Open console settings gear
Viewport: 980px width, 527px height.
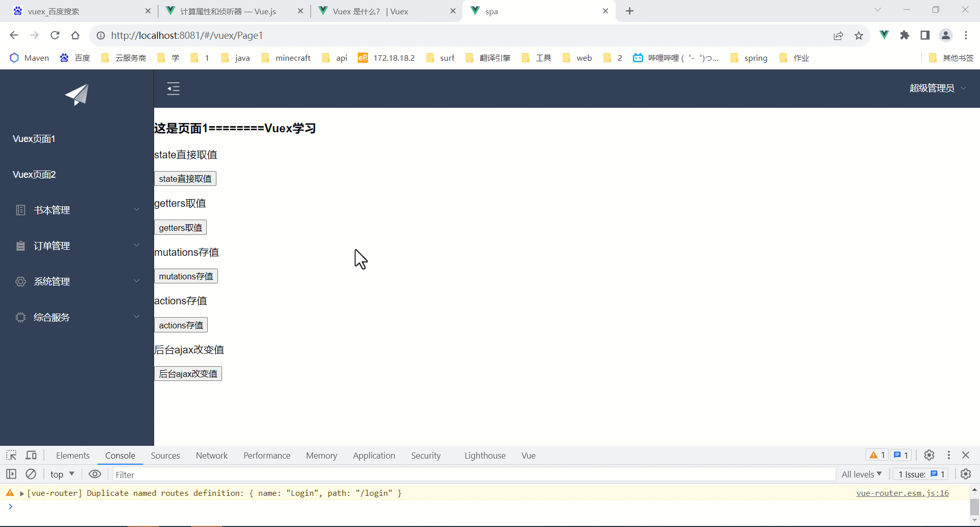(966, 474)
